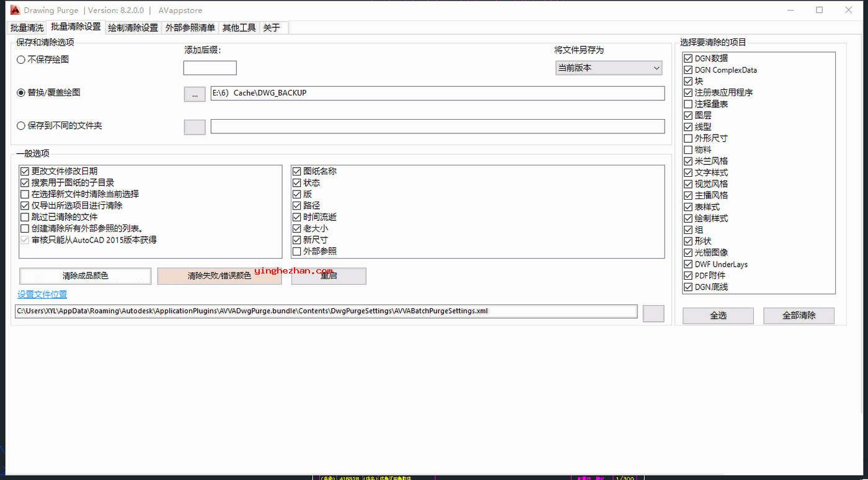The height and width of the screenshot is (480, 868).
Task: Click the empty different-folder path field
Action: 438,126
